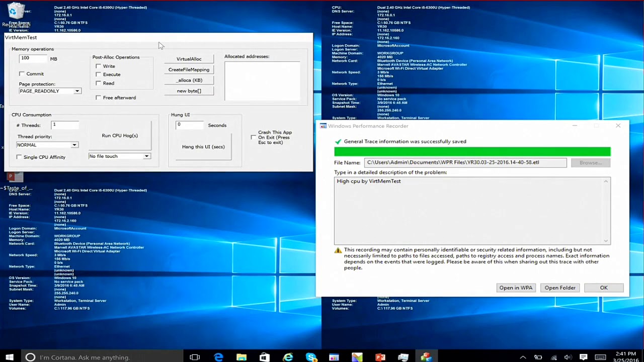
Task: Click the CreateFileMapping button
Action: (x=189, y=69)
